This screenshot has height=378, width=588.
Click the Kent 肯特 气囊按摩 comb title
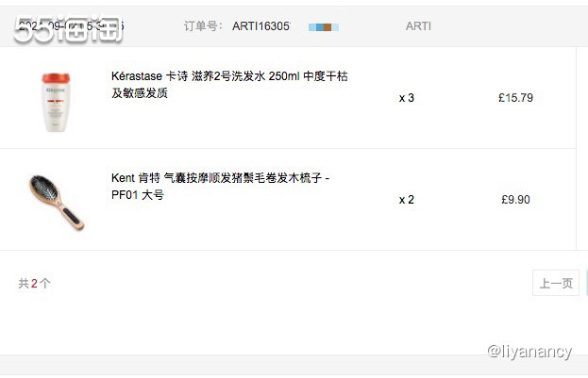point(220,187)
